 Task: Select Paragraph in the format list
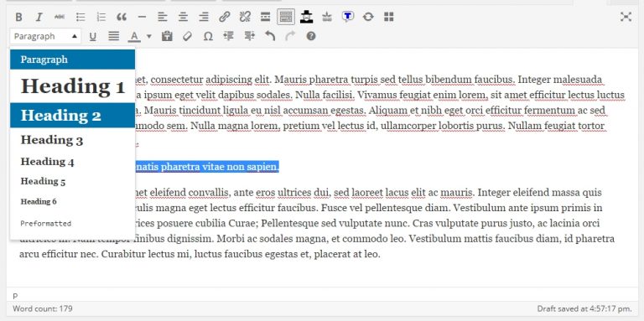73,60
